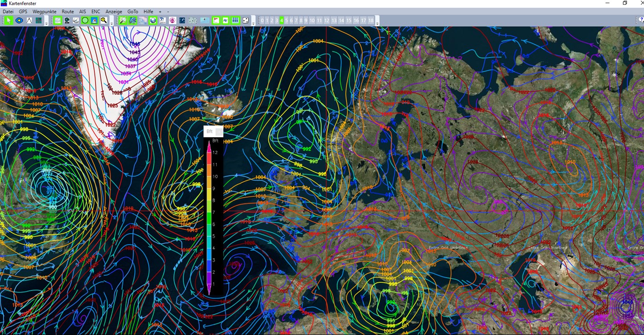The image size is (644, 335).
Task: Click the Bft legend header label
Action: click(x=209, y=131)
